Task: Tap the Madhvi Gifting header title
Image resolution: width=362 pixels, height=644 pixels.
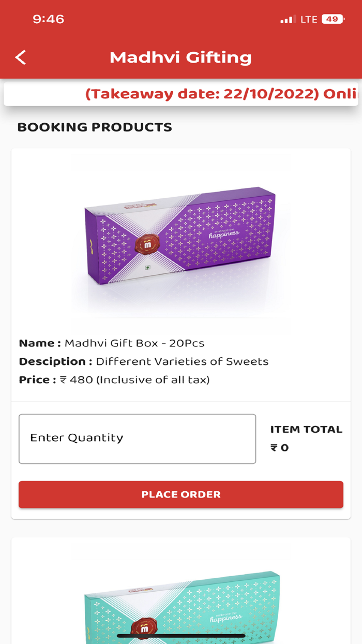Action: (180, 57)
